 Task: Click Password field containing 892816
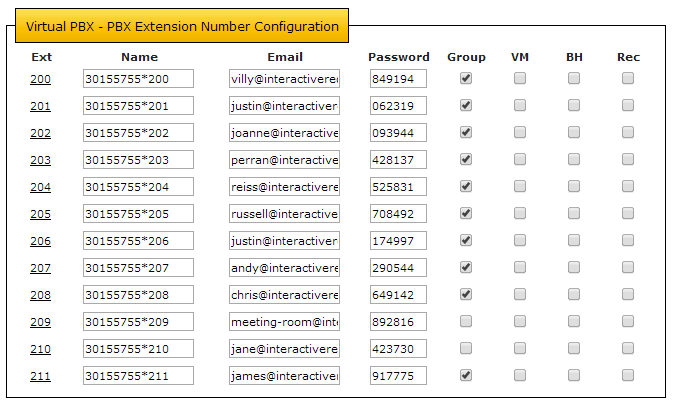point(399,322)
